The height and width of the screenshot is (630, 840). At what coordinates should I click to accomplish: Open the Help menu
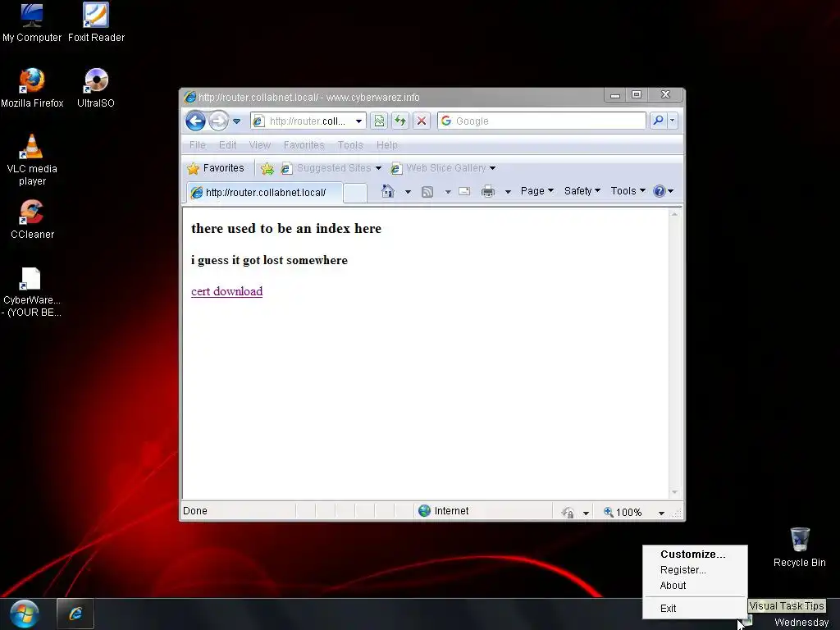(x=387, y=145)
